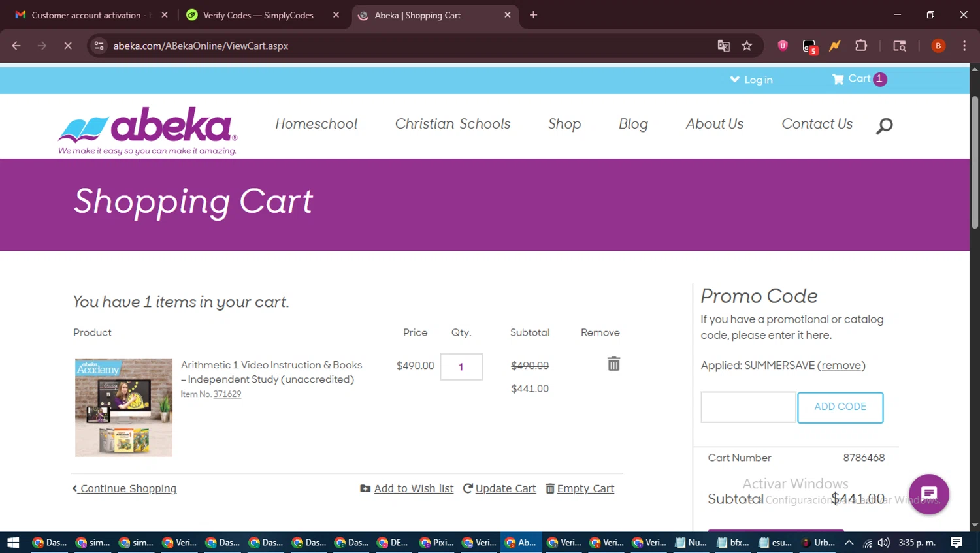980x553 pixels.
Task: Show hidden system tray icons
Action: coord(849,543)
